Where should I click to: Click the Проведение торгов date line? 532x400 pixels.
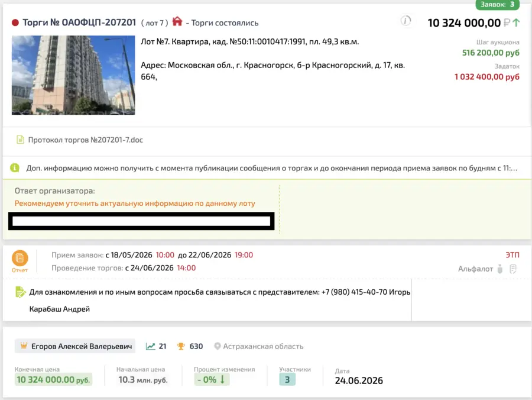(124, 268)
